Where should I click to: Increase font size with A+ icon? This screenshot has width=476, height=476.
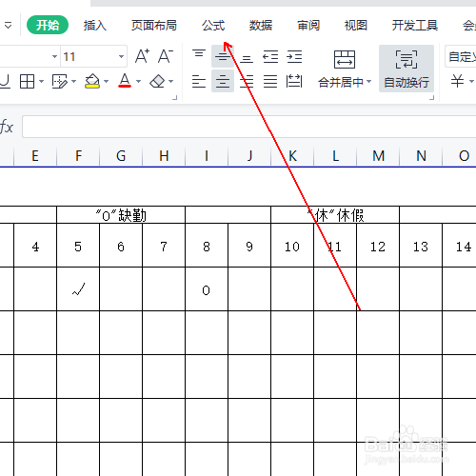[142, 56]
